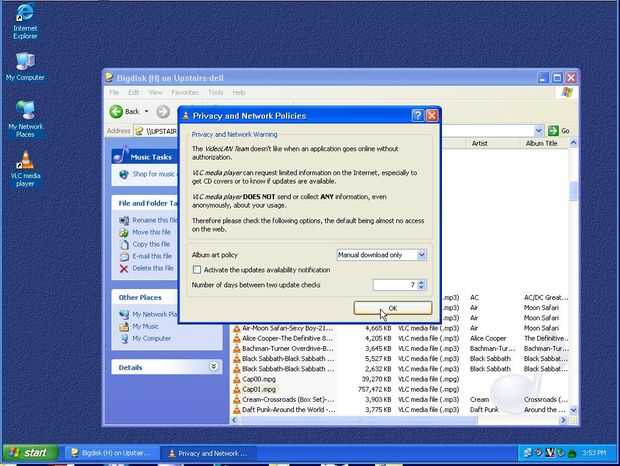Click days between update checks stepper

pos(421,285)
